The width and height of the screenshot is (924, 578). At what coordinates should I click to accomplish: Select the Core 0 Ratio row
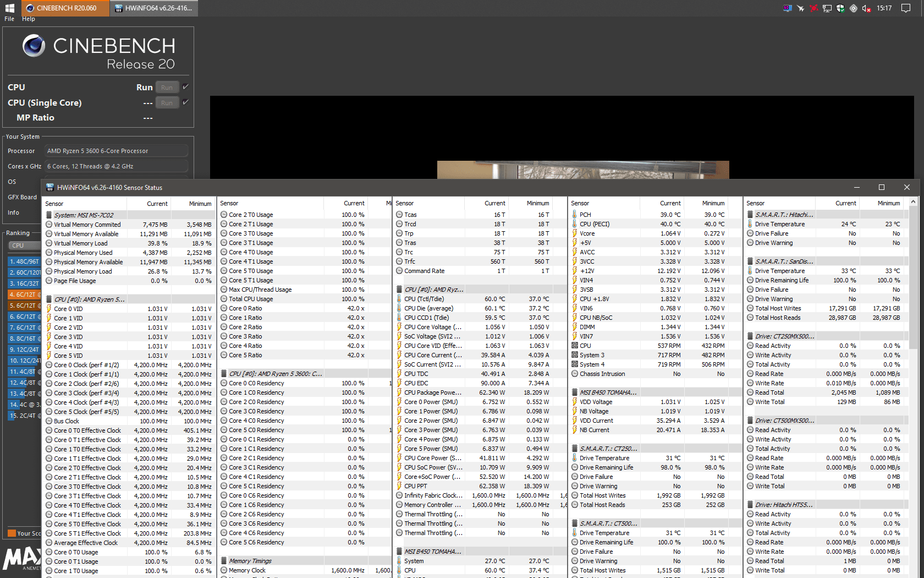[304, 308]
